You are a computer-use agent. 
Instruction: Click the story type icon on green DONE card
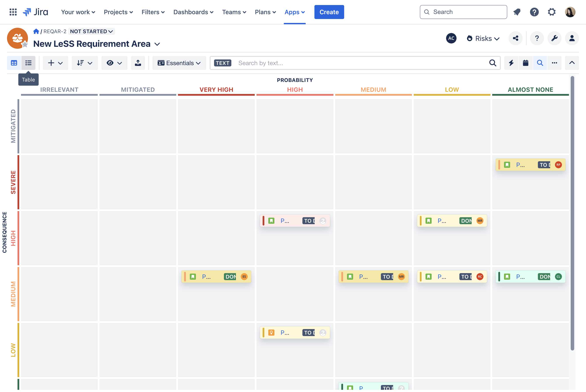(x=507, y=276)
